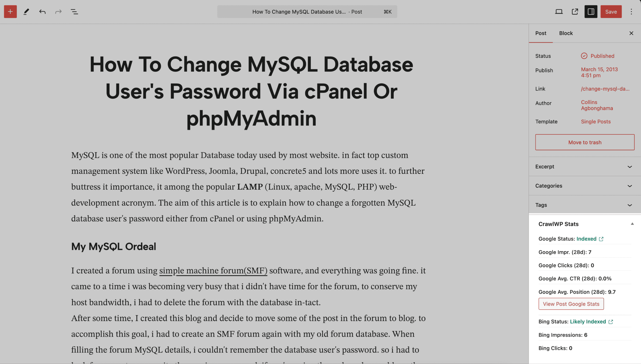Image resolution: width=641 pixels, height=364 pixels.
Task: Click Google Avg. Position (28d): 9.7 row
Action: [585, 292]
